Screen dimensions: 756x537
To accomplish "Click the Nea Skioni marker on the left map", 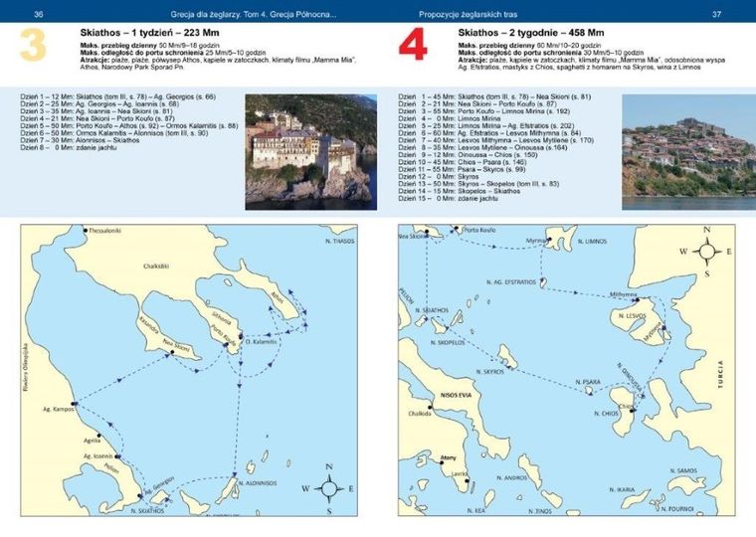I will pos(170,352).
